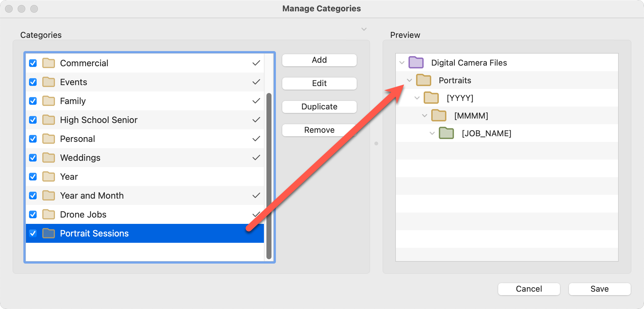Collapse the [MMMM] folder chevron
Screen dimensions: 644x309
pyautogui.click(x=425, y=115)
